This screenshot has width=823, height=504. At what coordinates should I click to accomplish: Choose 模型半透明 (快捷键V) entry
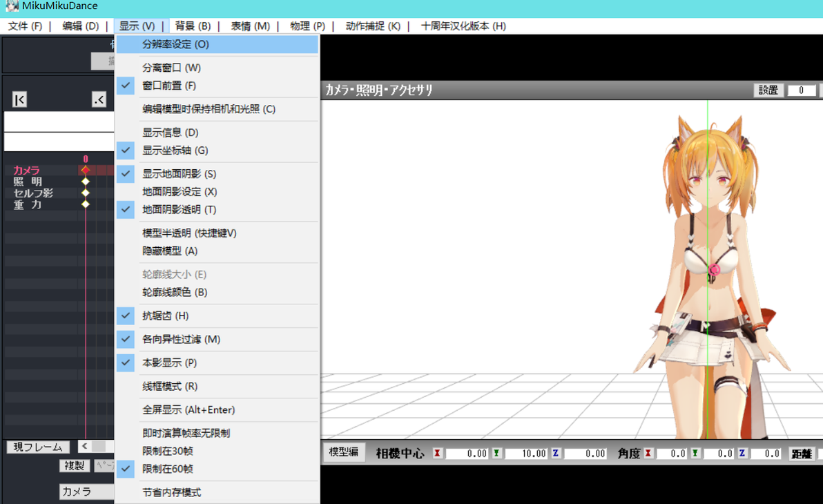[x=217, y=233]
